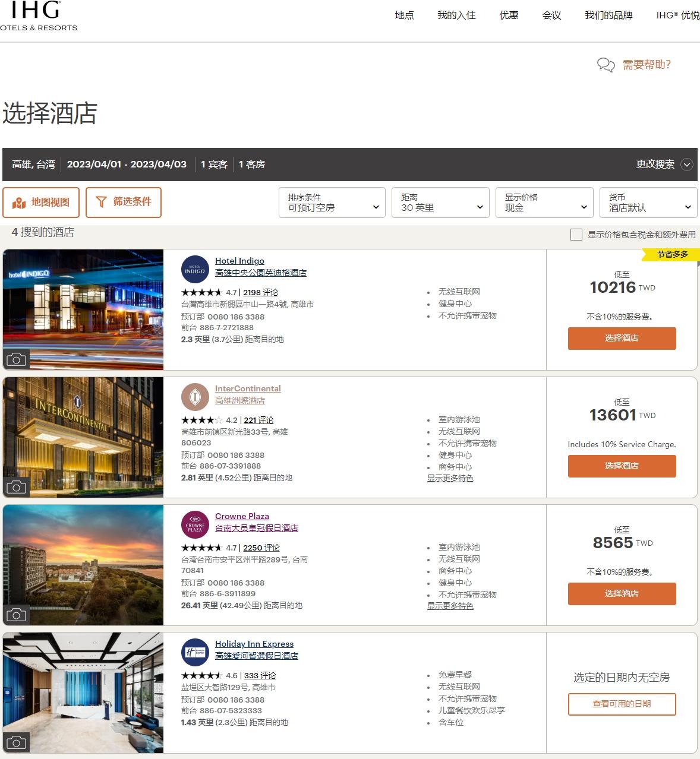The width and height of the screenshot is (700, 759).
Task: Click 1 客房 in search bar
Action: pos(252,165)
